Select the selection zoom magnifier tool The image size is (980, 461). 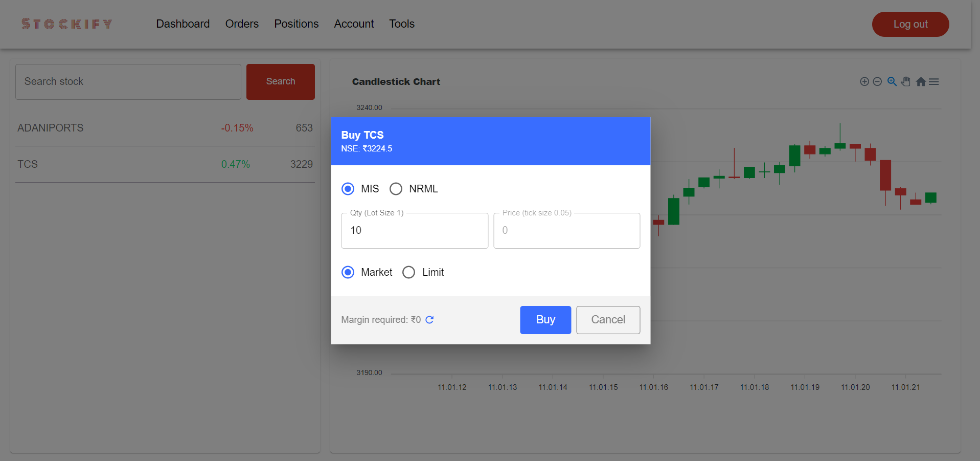point(892,81)
